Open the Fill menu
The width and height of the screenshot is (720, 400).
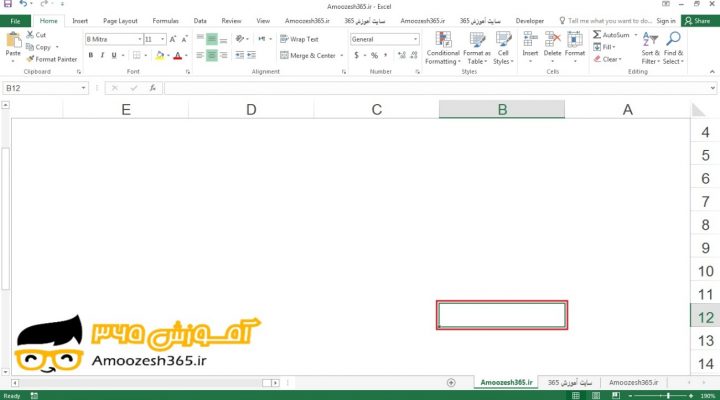(604, 47)
